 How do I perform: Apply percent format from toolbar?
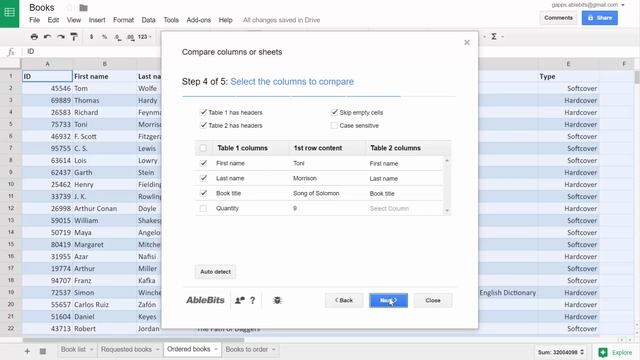pos(104,37)
